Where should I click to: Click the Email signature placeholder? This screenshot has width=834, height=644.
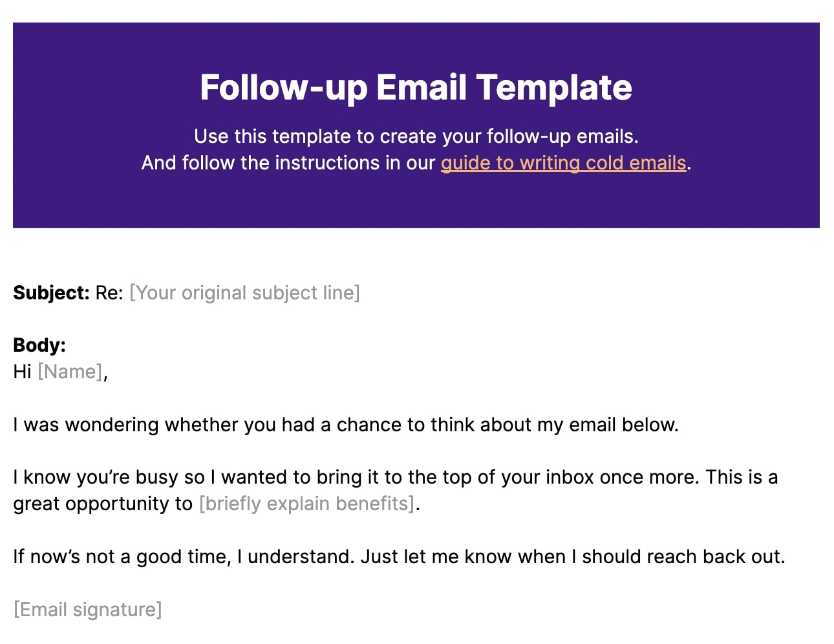tap(87, 610)
